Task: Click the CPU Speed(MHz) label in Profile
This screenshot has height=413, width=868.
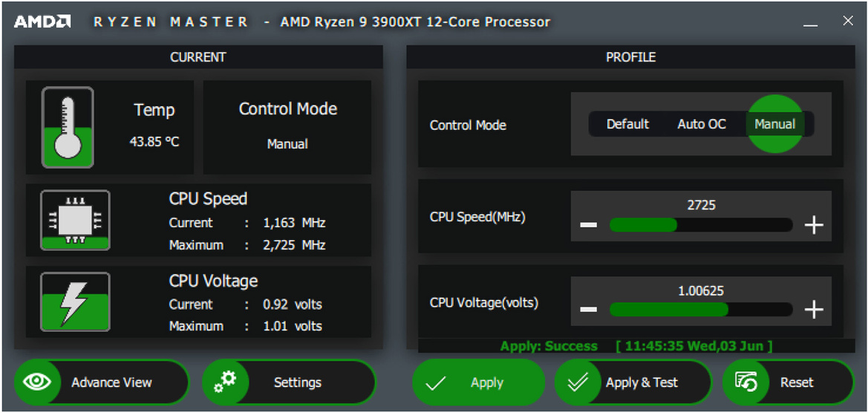Action: point(477,216)
